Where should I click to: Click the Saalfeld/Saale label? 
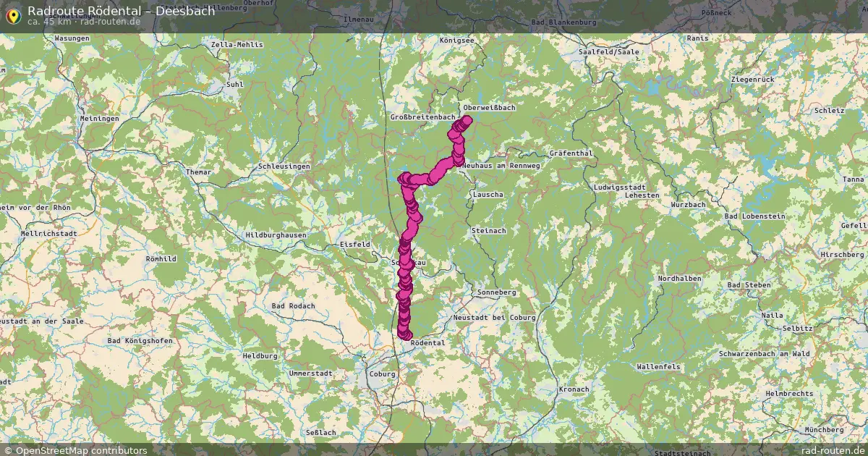coord(610,52)
